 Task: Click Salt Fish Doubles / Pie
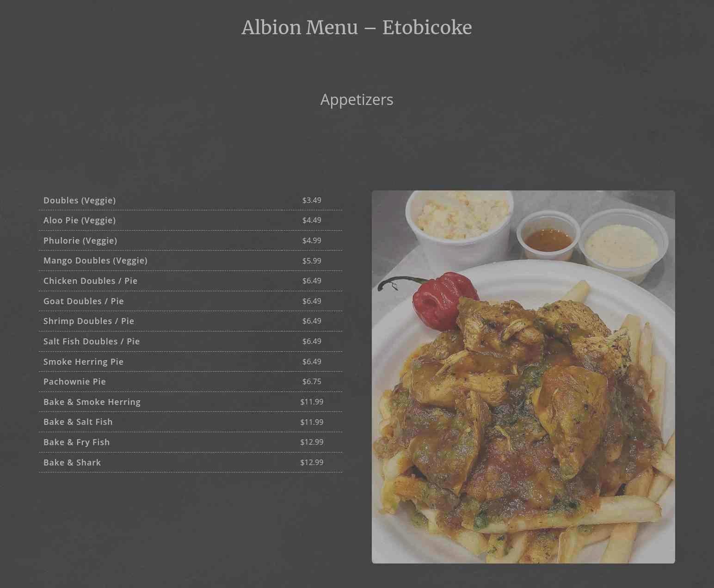(191, 342)
